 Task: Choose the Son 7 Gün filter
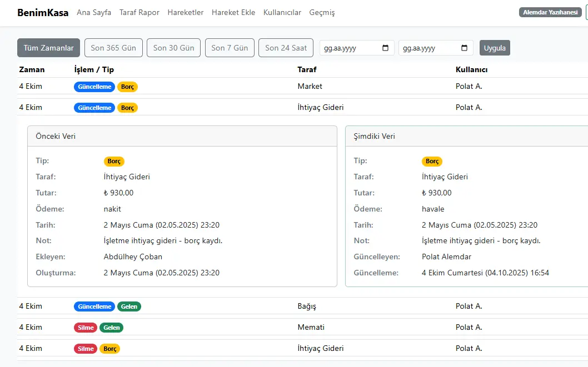click(230, 48)
